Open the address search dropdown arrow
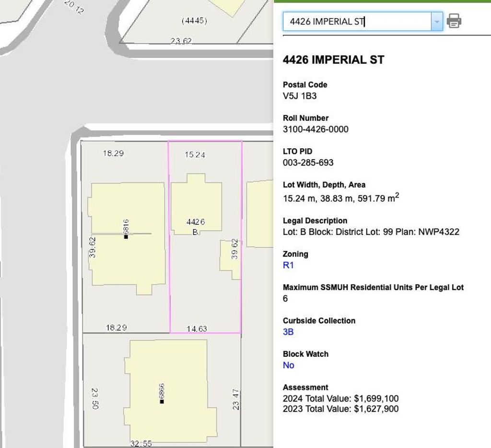This screenshot has height=448, width=491. click(x=437, y=22)
